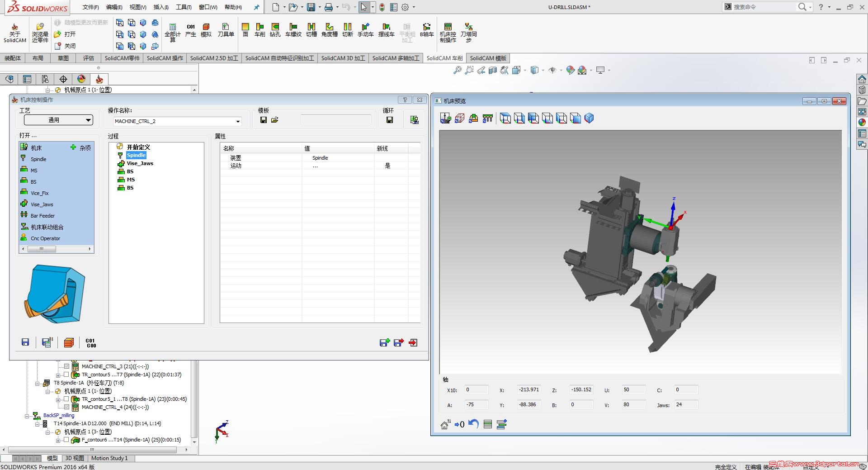Open the 帮助(H) menu

(233, 7)
